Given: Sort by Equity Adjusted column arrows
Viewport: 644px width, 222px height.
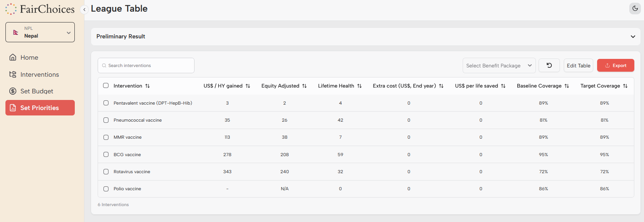Looking at the screenshot, I should 305,86.
